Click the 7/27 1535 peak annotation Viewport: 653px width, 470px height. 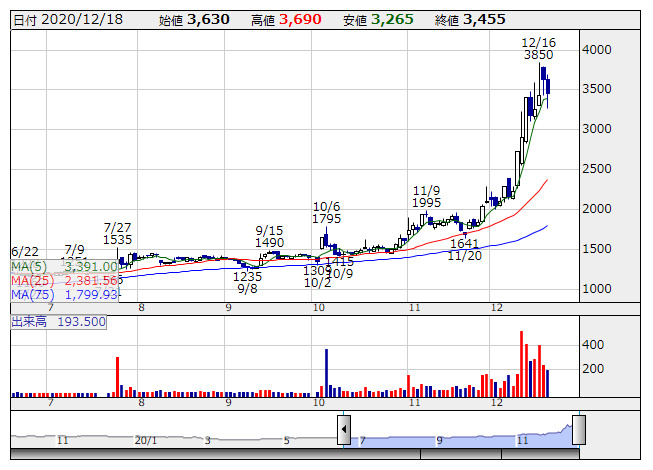pos(119,234)
